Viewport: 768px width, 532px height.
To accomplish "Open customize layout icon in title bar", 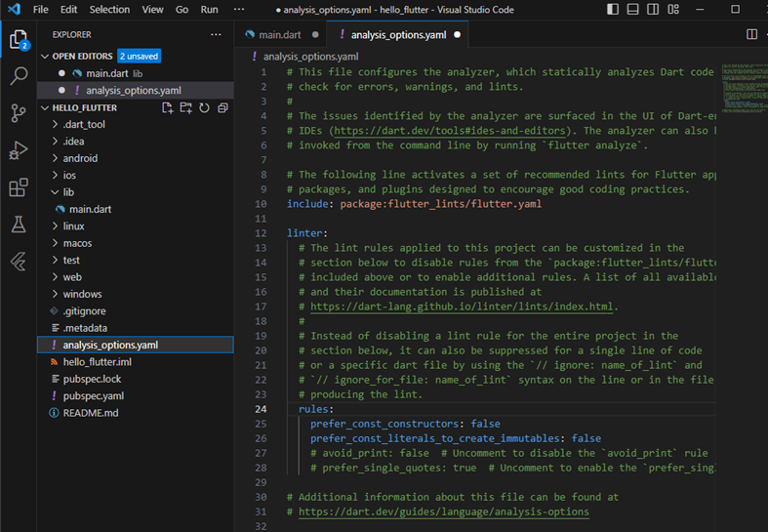I will pos(673,10).
